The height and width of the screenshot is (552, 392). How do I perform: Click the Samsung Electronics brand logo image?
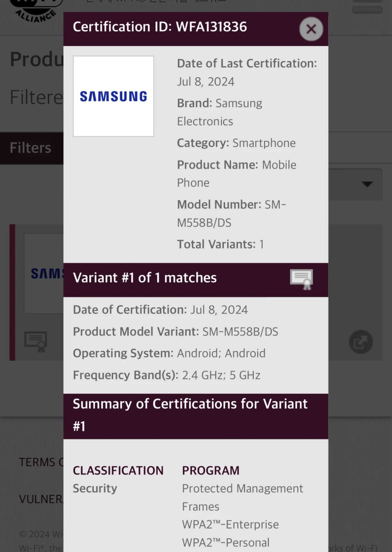click(x=113, y=96)
